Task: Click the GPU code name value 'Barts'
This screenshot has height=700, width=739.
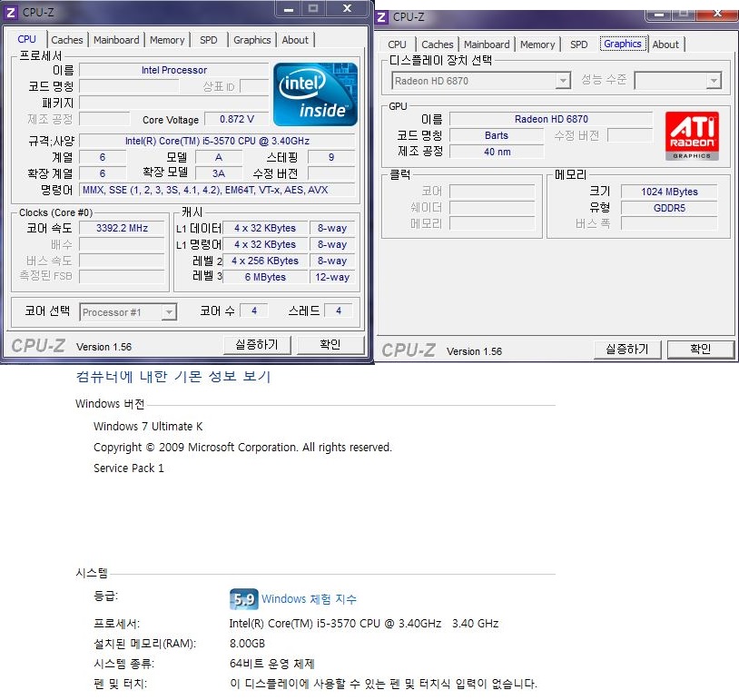Action: pos(497,136)
